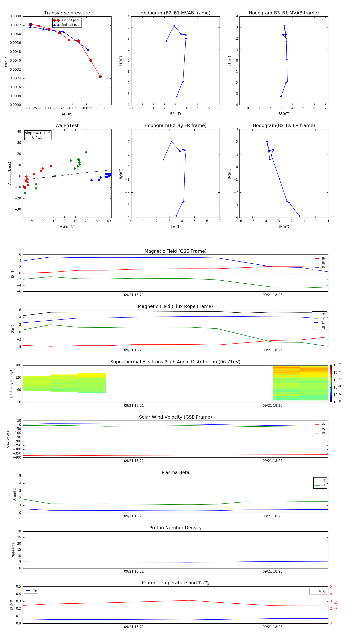Click the 'Pt(nPa)' y-axis label
Screen dimensions: 351x644
click(x=6, y=61)
